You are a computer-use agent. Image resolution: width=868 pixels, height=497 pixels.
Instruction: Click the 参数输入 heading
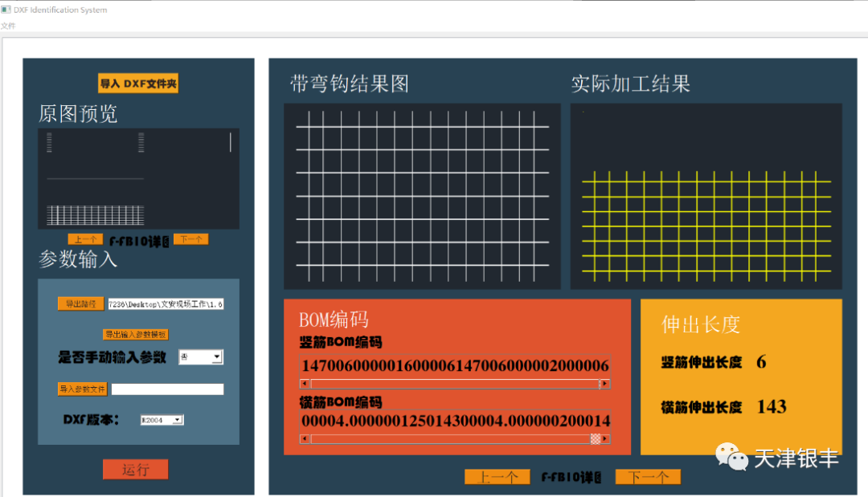(x=78, y=259)
